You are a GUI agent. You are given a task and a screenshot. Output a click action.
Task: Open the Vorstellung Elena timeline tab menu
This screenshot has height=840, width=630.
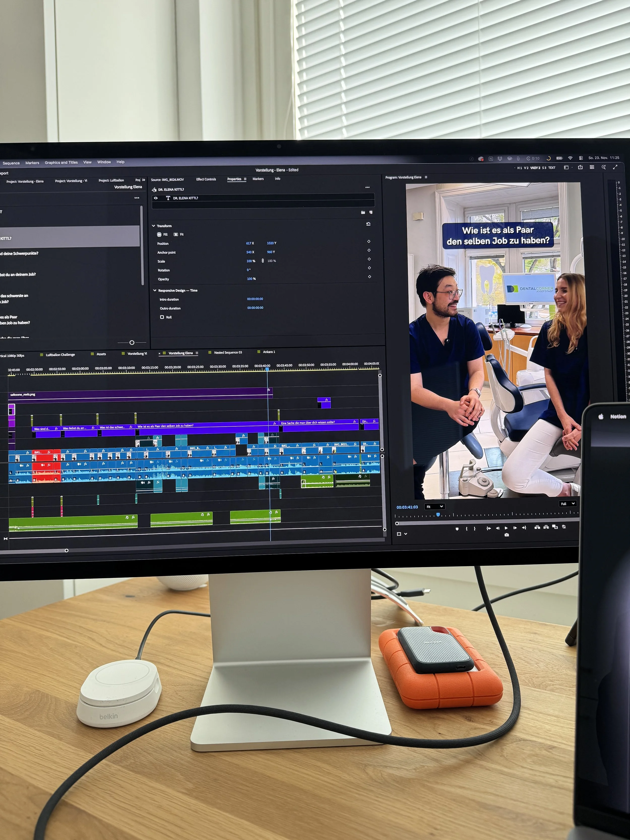[x=197, y=353]
